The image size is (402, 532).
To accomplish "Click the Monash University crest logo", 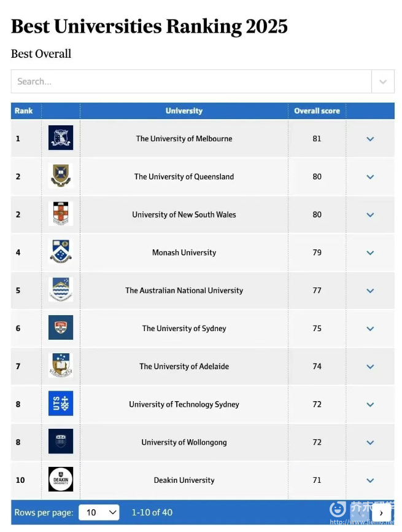I will pos(61,252).
